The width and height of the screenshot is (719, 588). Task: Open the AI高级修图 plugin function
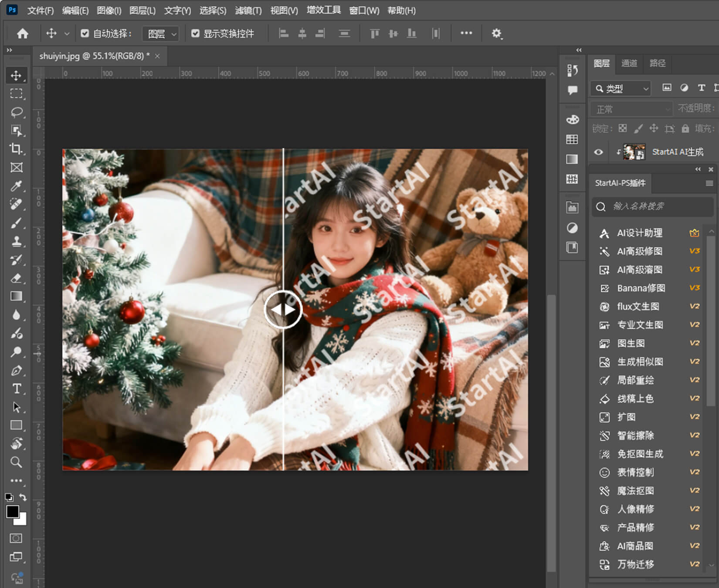click(x=639, y=251)
